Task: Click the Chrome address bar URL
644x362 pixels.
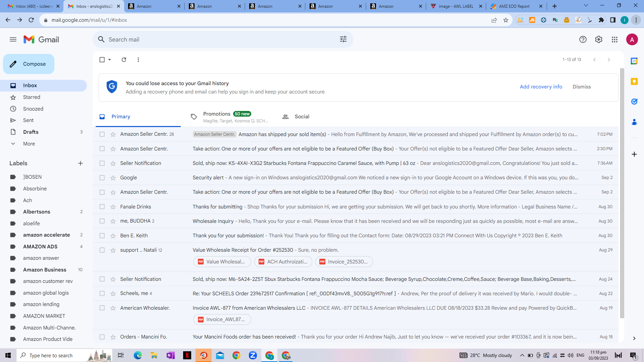Action: 89,20
